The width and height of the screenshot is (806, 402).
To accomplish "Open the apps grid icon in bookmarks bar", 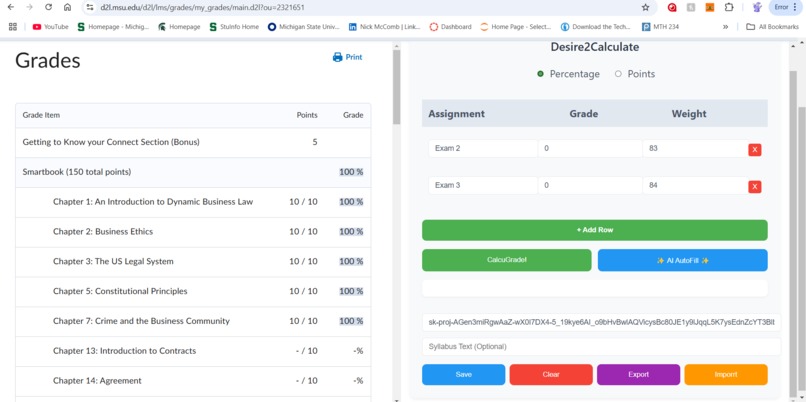I will [x=13, y=27].
